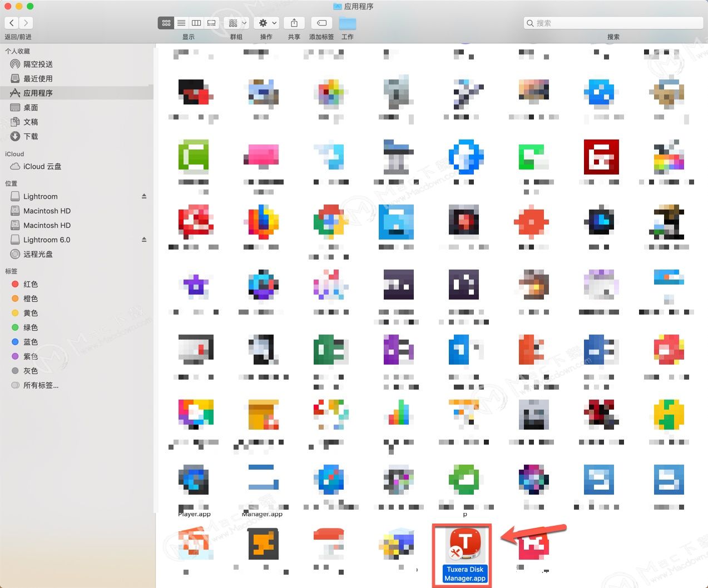Image resolution: width=708 pixels, height=588 pixels.
Task: Click the 应用程序 title folder icon
Action: 337,7
